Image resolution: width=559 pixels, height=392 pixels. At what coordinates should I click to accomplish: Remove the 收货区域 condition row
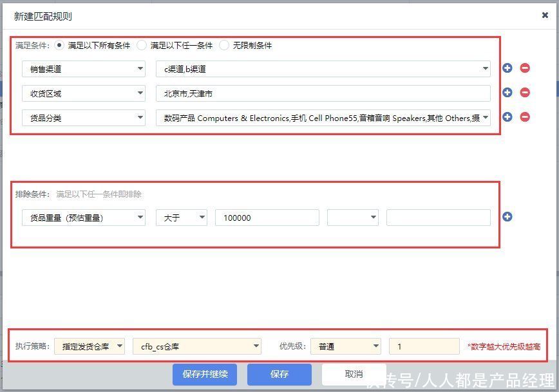pyautogui.click(x=525, y=93)
